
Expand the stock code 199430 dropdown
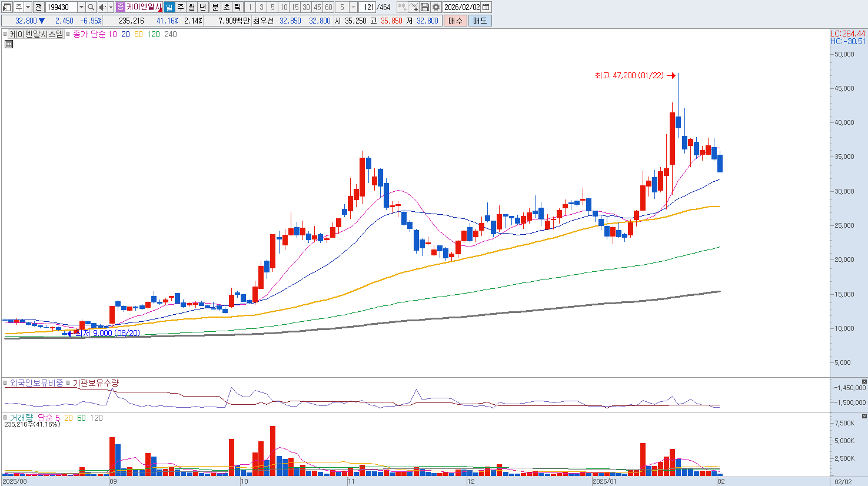81,7
